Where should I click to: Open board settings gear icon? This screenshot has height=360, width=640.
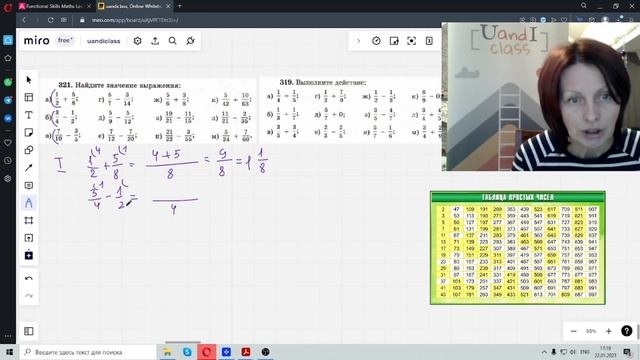(138, 41)
